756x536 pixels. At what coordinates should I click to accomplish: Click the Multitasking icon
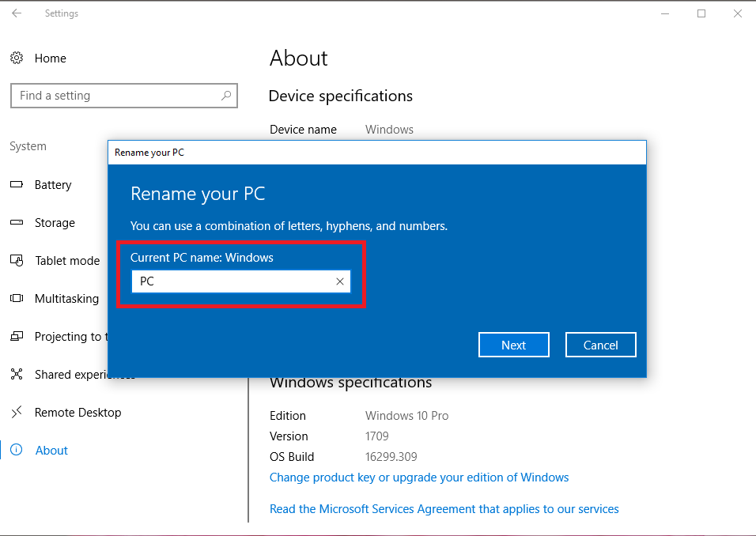[17, 298]
